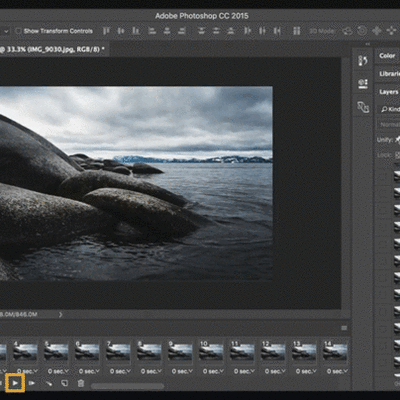This screenshot has height=400, width=400.
Task: Distribute right edges in options bar
Action: 277,31
